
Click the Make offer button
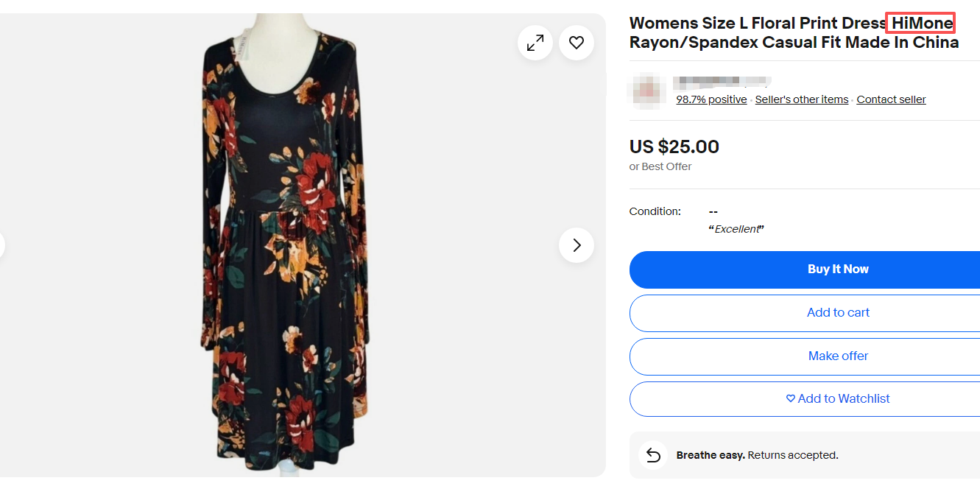(x=838, y=356)
